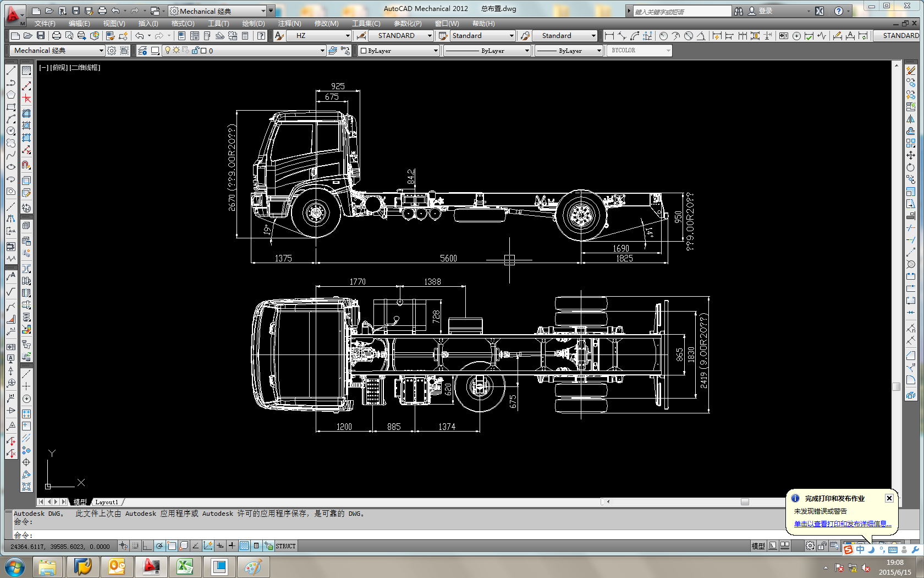Pick the Polygon tool in draw toolbar
924x578 pixels.
click(x=11, y=95)
